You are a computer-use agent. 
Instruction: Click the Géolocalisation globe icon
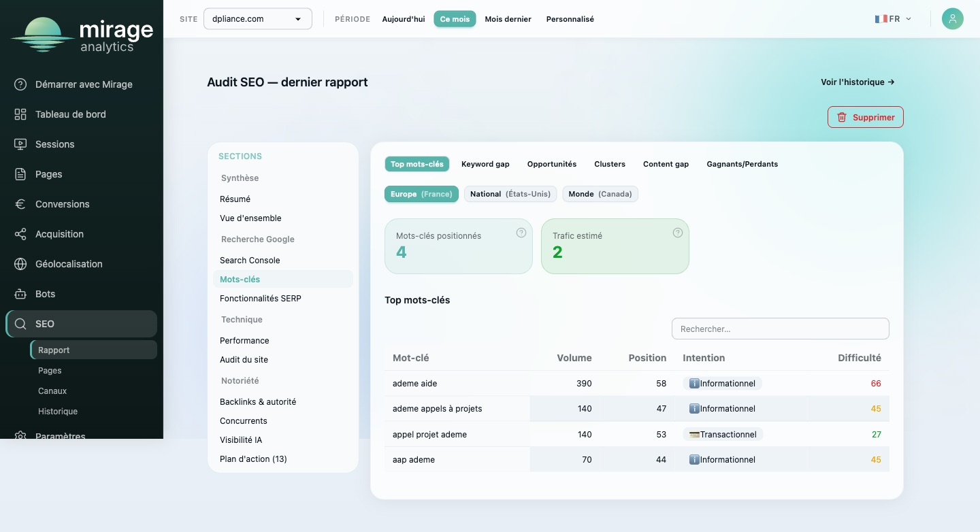point(20,264)
